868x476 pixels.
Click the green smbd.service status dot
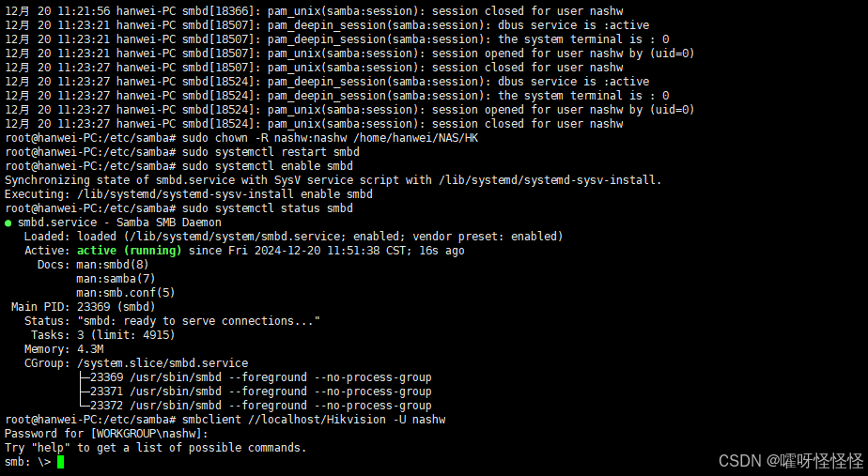coord(8,223)
